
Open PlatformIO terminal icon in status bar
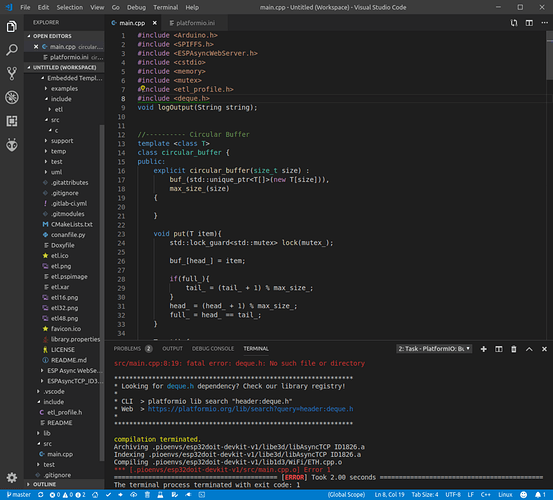pyautogui.click(x=201, y=495)
